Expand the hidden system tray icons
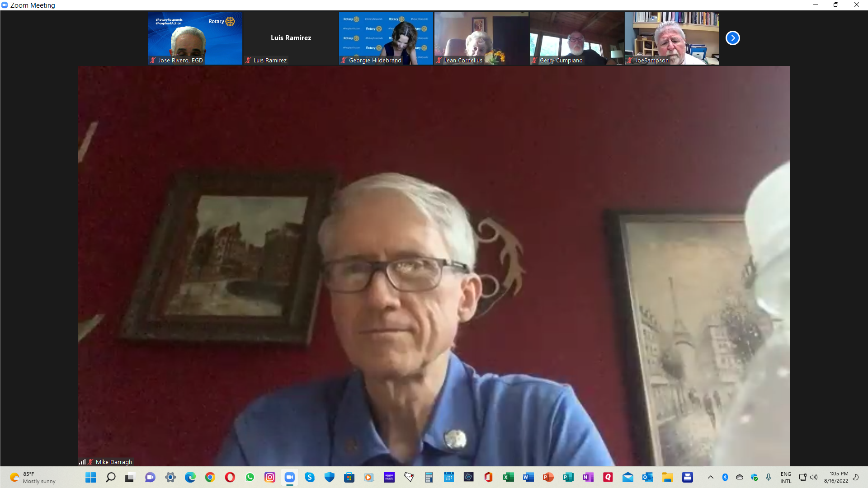The height and width of the screenshot is (488, 868). pos(711,477)
